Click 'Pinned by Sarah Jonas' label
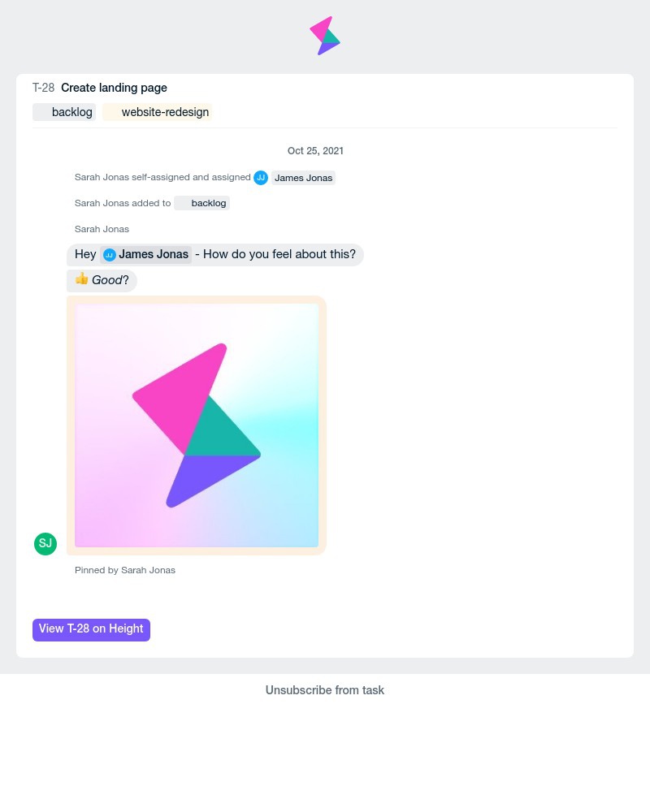The image size is (650, 812). pos(125,570)
